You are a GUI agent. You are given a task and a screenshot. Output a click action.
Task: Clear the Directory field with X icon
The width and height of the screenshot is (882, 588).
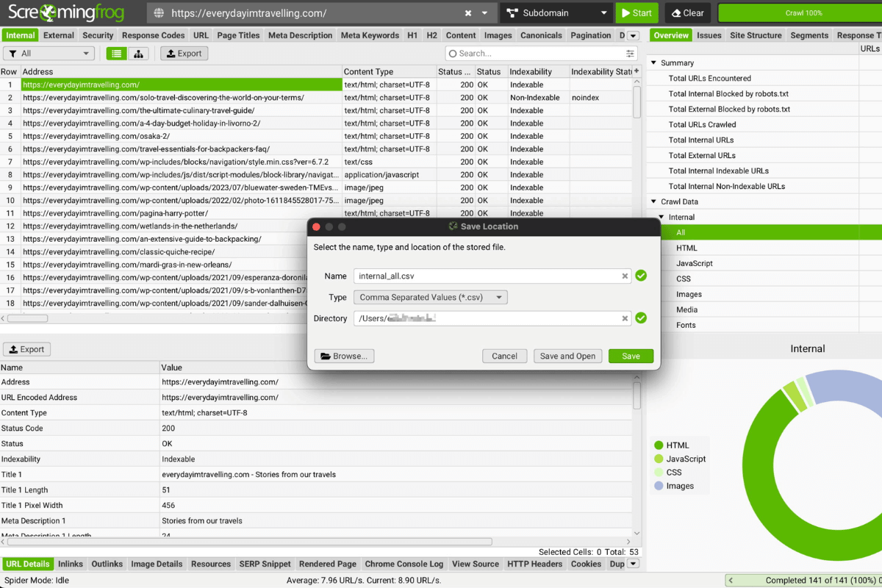(x=625, y=318)
